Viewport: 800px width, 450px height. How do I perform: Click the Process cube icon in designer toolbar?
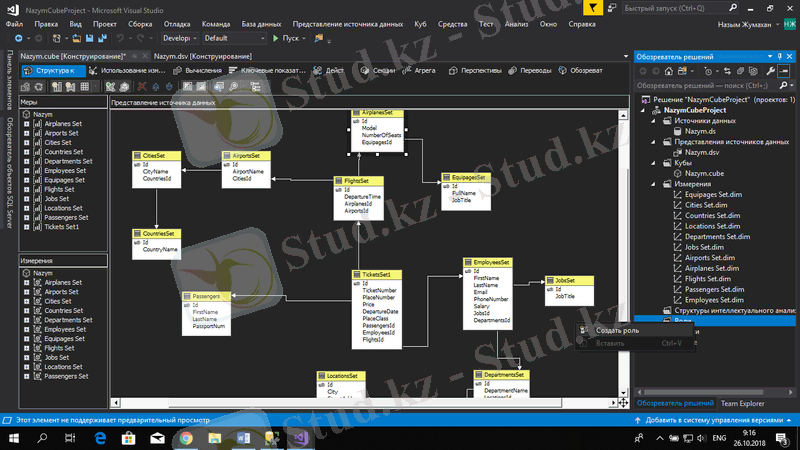[25, 87]
